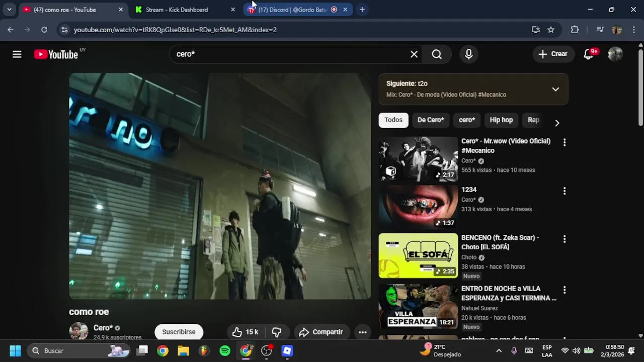Image resolution: width=644 pixels, height=362 pixels.
Task: Click the Suscribirse button
Action: click(x=179, y=332)
